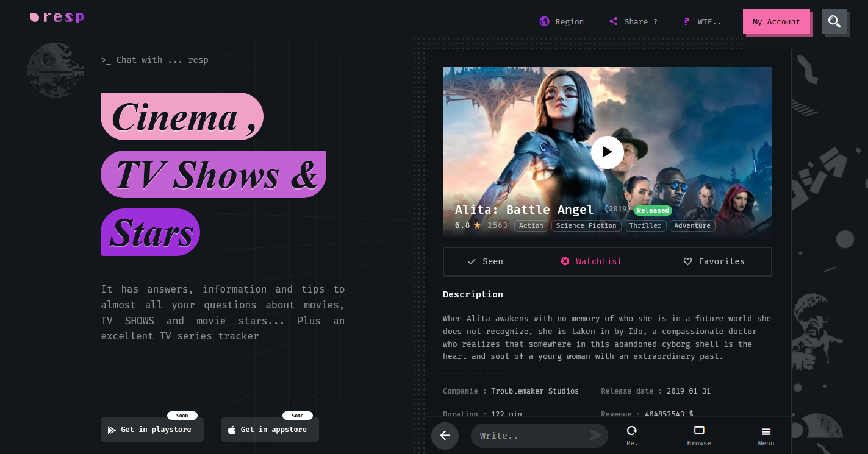Click the (2019) year label
Viewport: 868px width, 454px height.
617,208
